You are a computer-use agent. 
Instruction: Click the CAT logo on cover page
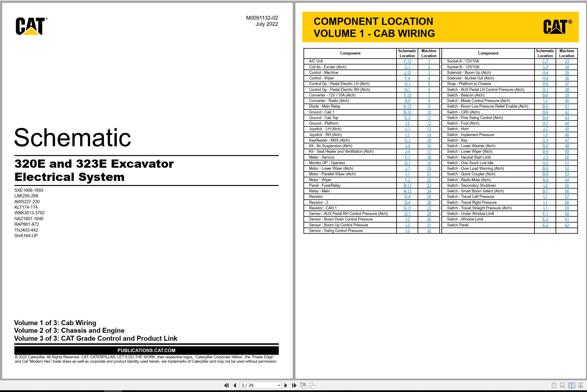pyautogui.click(x=31, y=26)
